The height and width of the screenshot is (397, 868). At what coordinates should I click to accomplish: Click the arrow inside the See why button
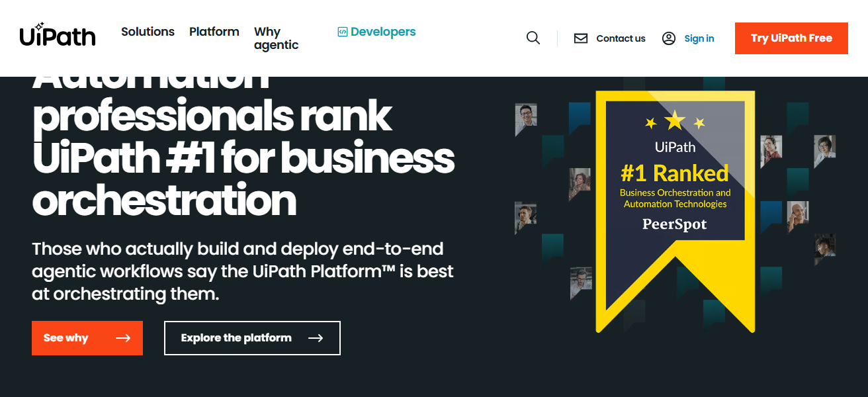pyautogui.click(x=123, y=338)
